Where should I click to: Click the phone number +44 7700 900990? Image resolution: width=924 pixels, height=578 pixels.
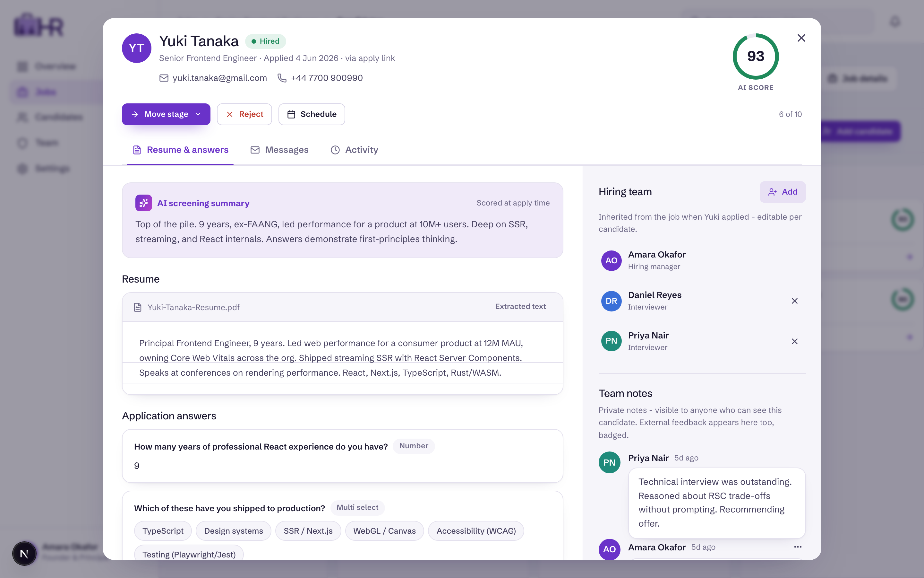[327, 78]
